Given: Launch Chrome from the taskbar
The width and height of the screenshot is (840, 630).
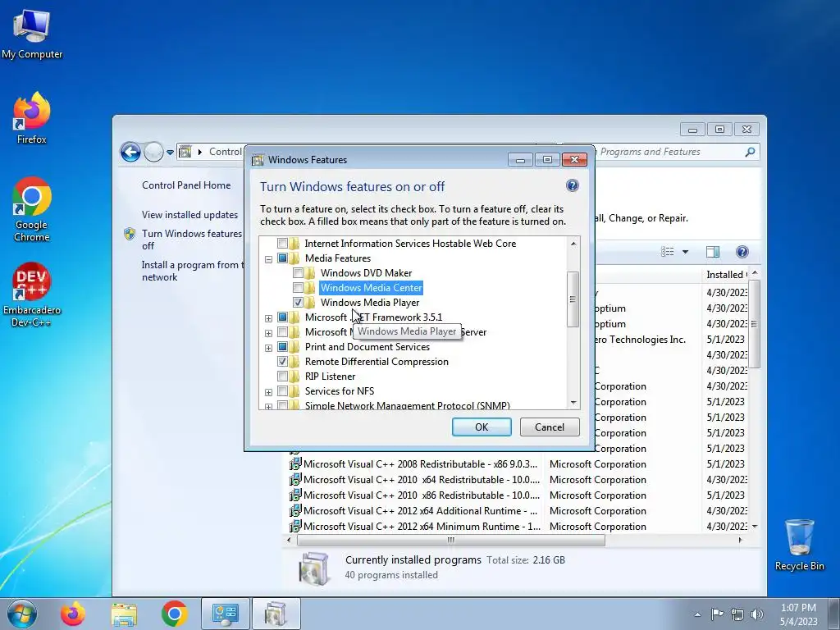Looking at the screenshot, I should [x=174, y=614].
